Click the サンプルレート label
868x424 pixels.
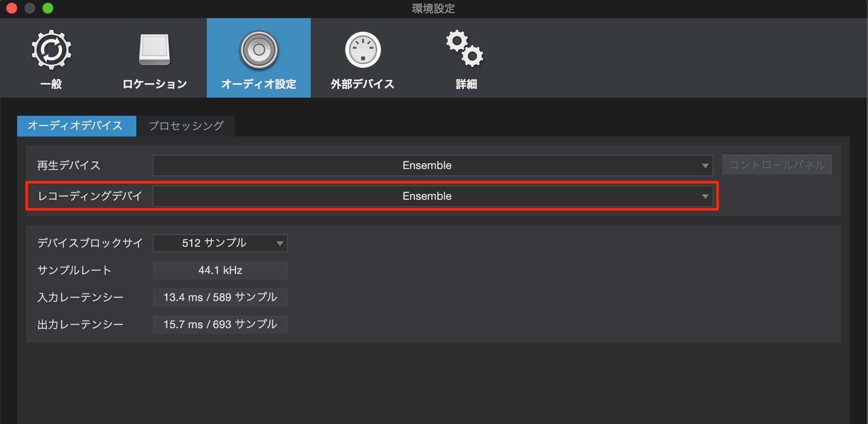(x=74, y=270)
